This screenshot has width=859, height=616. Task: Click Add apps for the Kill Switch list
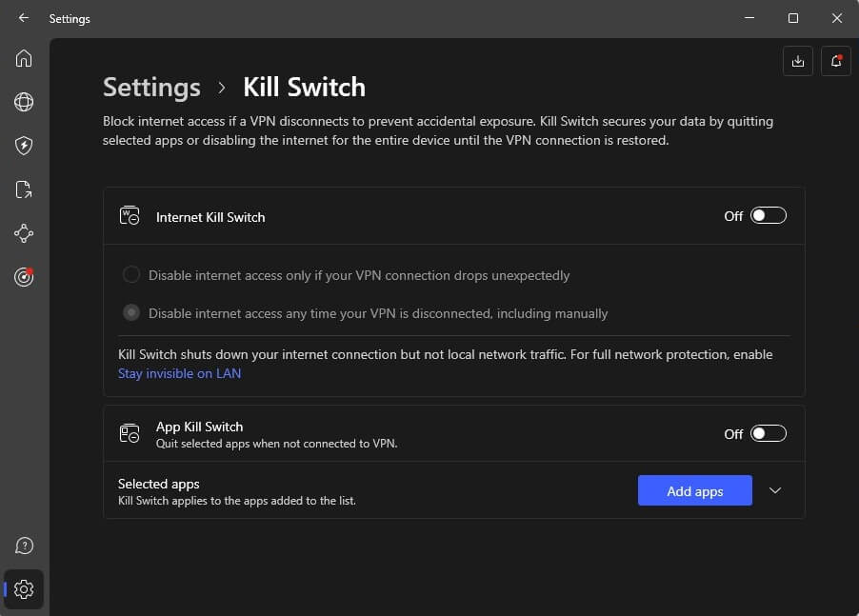coord(694,490)
